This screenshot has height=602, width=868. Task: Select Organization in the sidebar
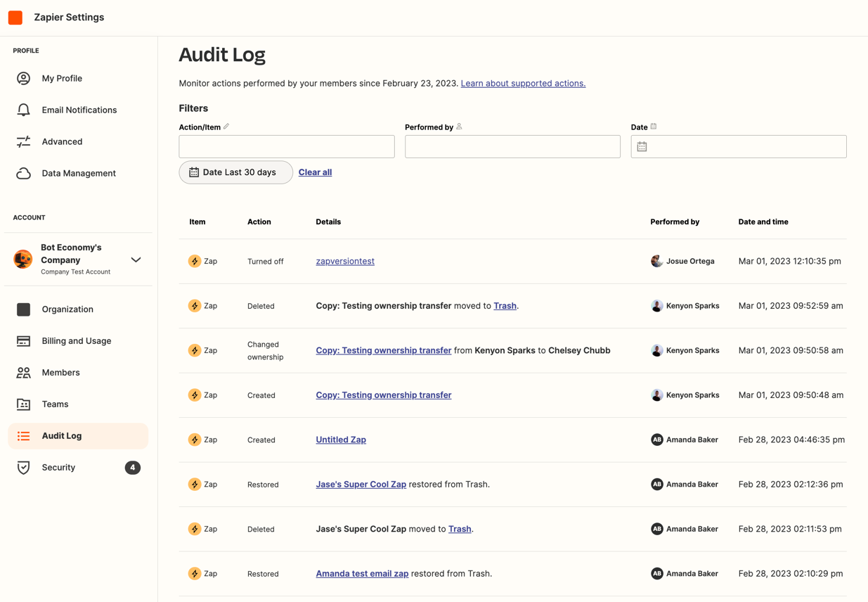tap(67, 309)
